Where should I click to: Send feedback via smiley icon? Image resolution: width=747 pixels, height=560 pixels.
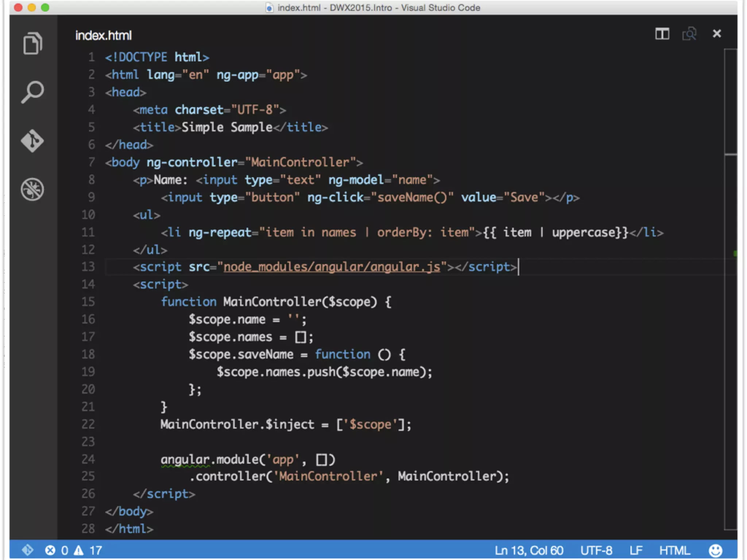[x=715, y=550]
